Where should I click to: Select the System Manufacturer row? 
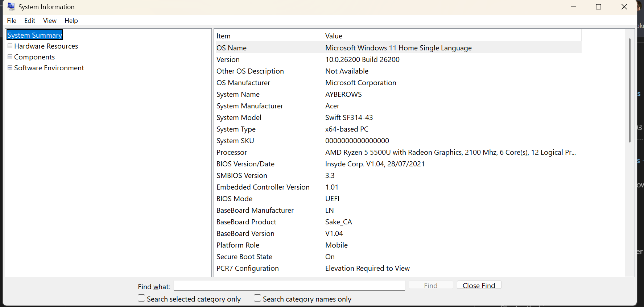click(398, 106)
